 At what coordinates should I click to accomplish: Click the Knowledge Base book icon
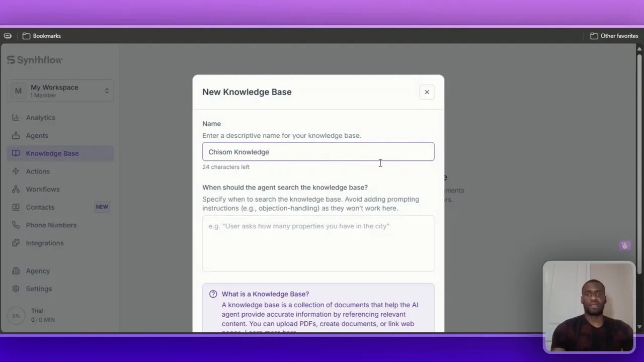[16, 153]
